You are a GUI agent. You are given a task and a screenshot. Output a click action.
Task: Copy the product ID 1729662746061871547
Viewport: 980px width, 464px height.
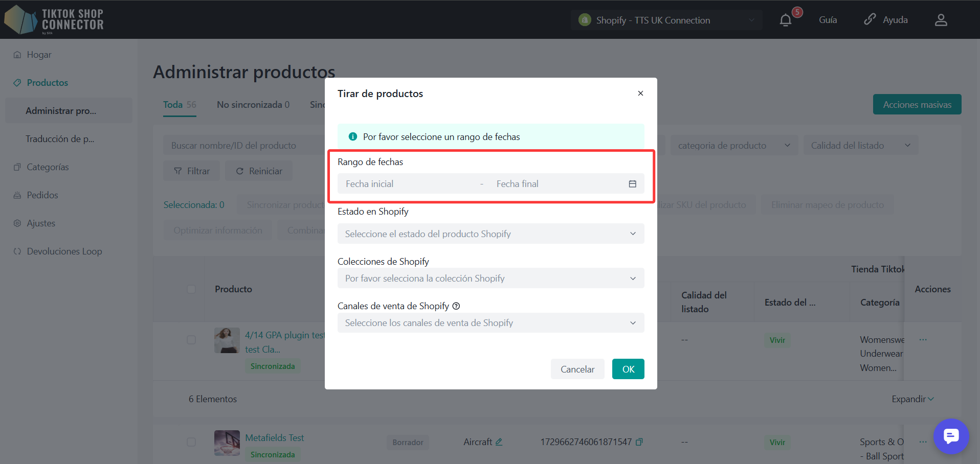[639, 442]
